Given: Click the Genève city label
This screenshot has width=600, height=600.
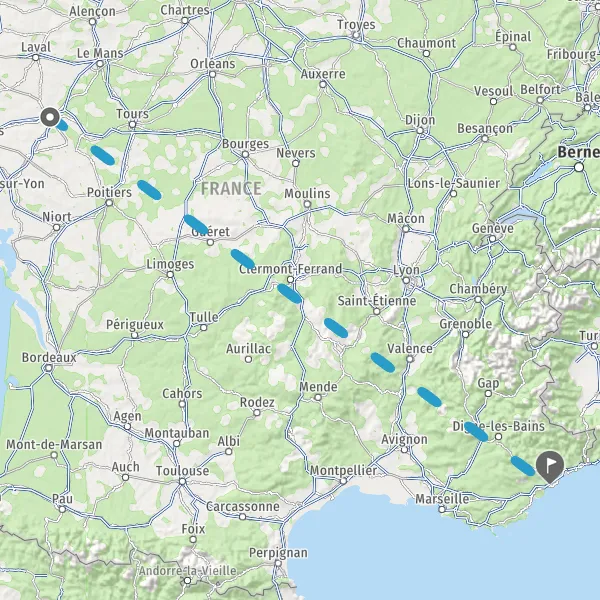Looking at the screenshot, I should [493, 228].
